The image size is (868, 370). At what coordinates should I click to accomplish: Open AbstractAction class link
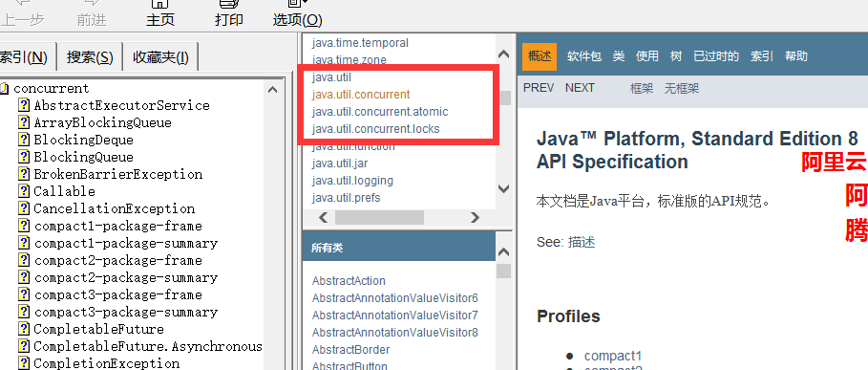pyautogui.click(x=349, y=281)
